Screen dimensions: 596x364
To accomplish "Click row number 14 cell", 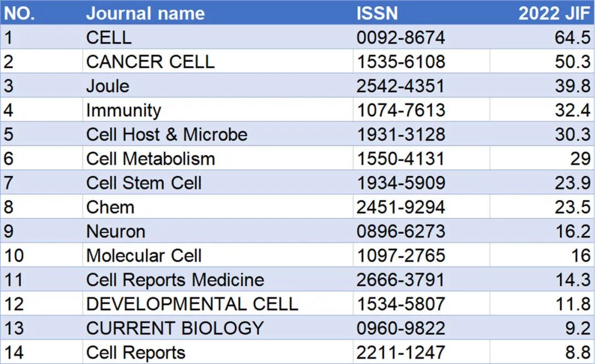I will point(41,352).
